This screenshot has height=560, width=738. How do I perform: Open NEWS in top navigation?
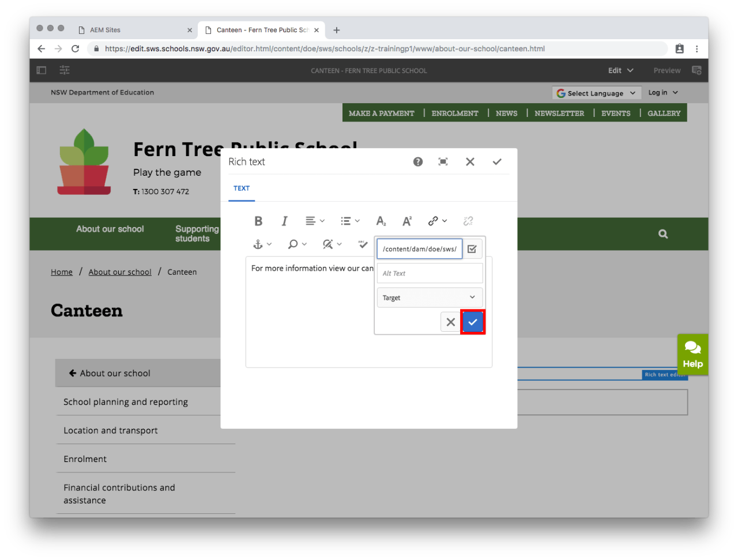[x=507, y=113]
